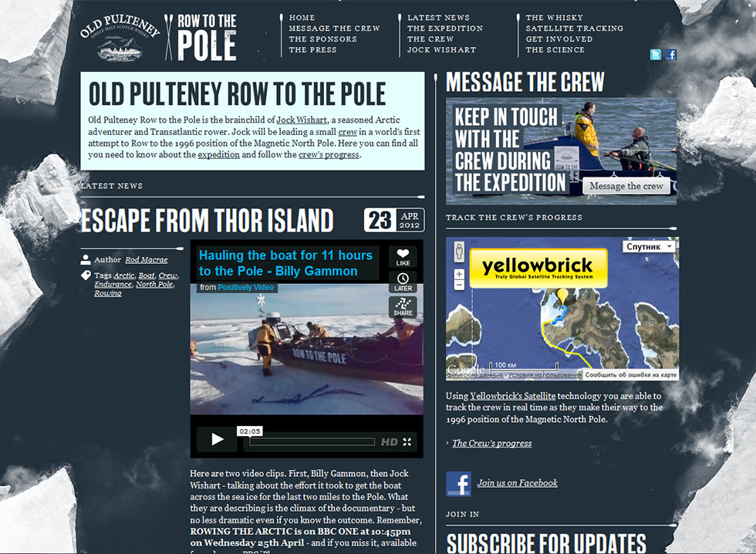
Task: Select the Street View pegman icon
Action: click(x=459, y=252)
